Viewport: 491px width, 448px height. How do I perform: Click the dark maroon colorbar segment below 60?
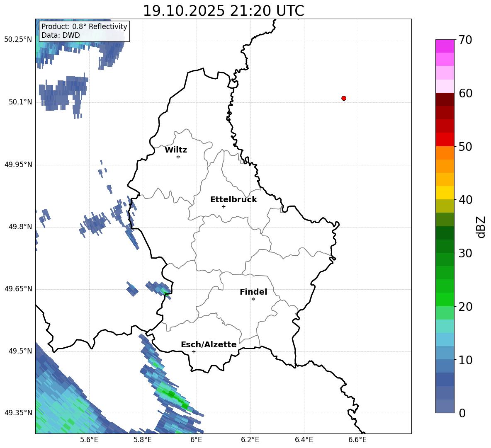pyautogui.click(x=445, y=99)
